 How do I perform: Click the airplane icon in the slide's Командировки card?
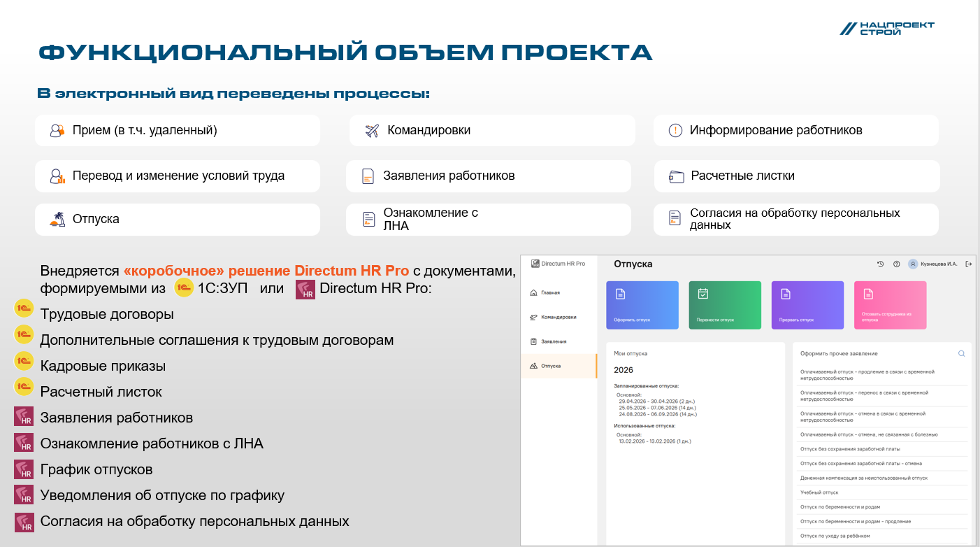(372, 131)
